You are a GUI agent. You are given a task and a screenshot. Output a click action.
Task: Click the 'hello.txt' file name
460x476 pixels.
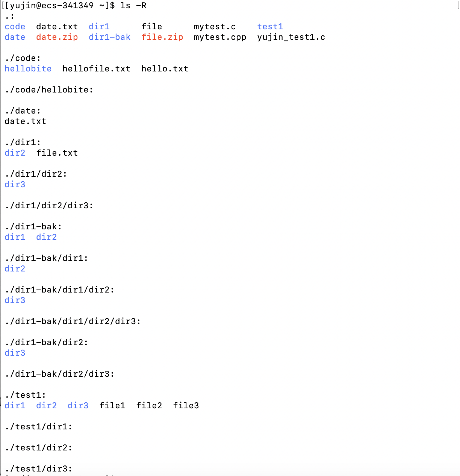pyautogui.click(x=165, y=69)
